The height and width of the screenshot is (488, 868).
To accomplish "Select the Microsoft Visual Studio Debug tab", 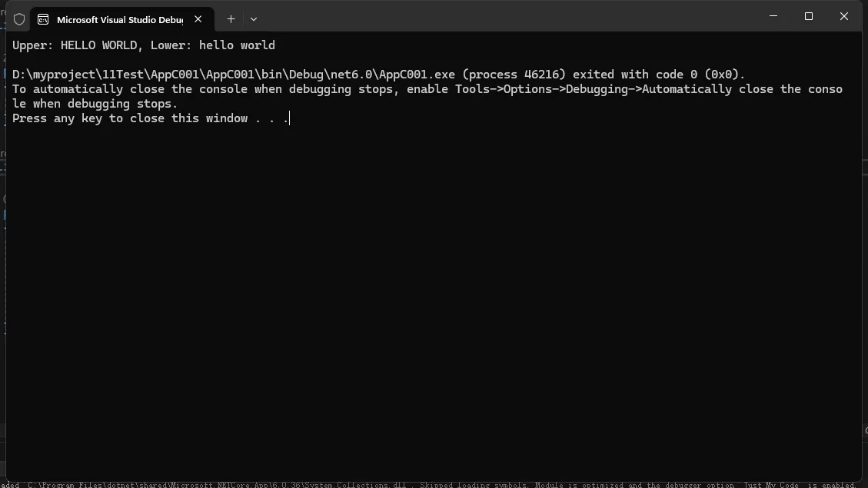I will 121,19.
